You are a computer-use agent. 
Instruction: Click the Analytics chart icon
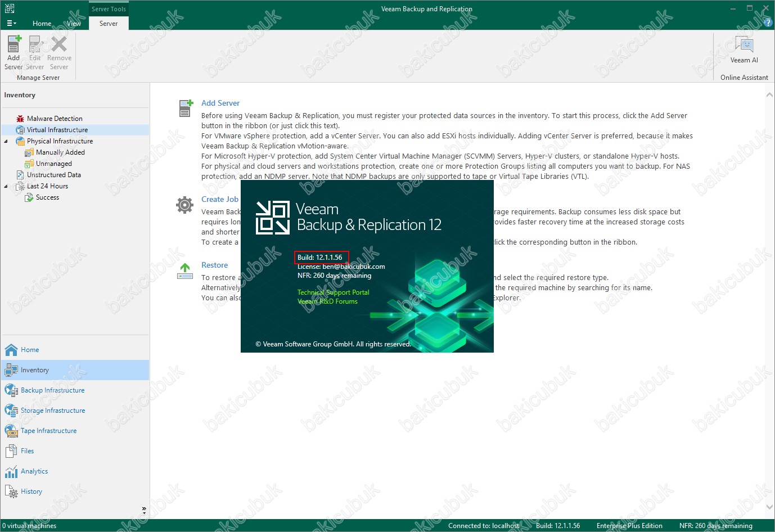point(11,471)
